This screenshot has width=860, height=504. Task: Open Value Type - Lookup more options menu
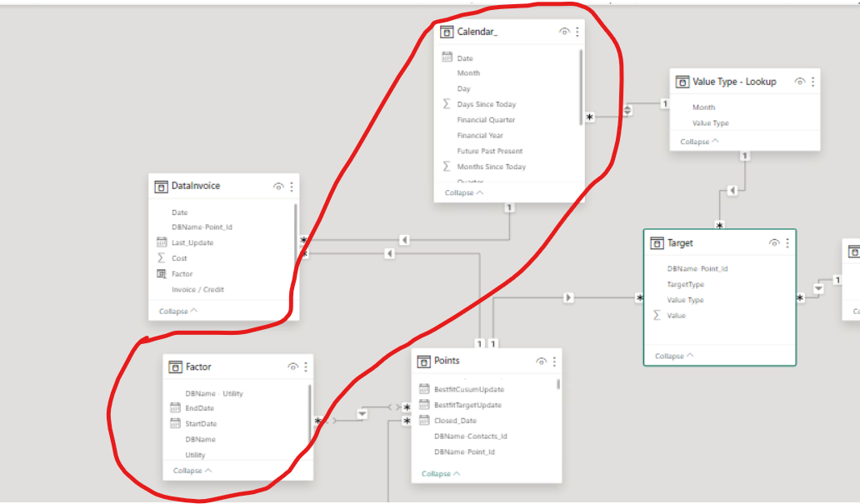tap(812, 82)
